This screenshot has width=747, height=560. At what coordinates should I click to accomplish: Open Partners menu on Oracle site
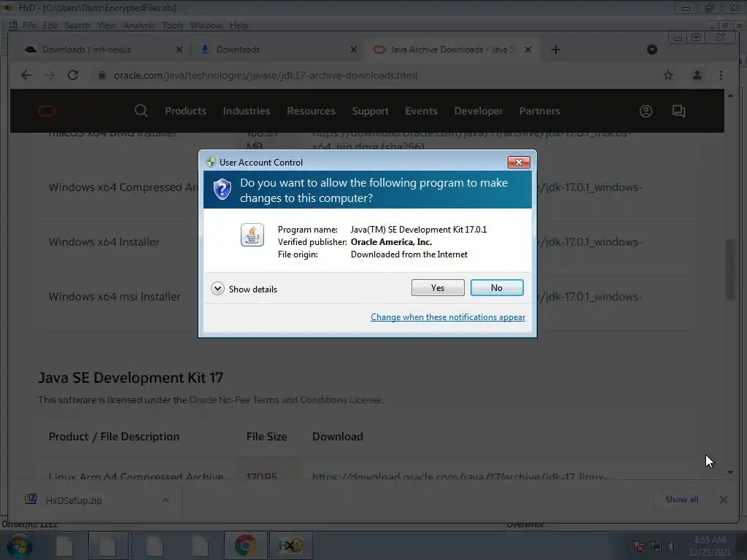point(539,111)
